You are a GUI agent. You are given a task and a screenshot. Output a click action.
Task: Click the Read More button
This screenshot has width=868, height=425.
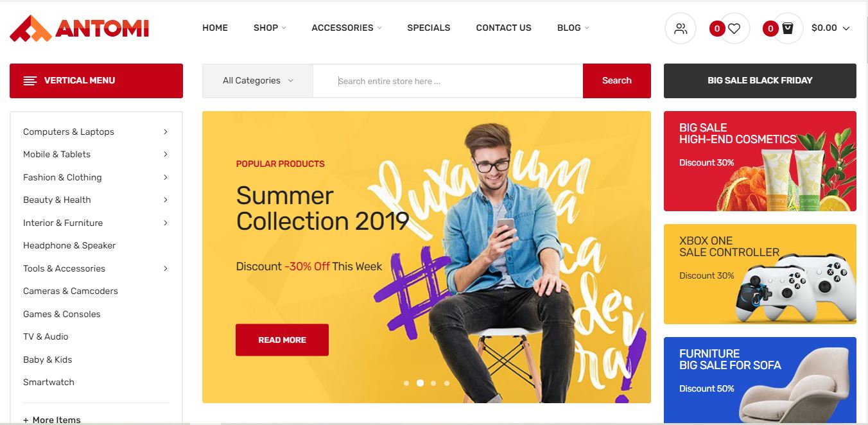click(x=282, y=340)
